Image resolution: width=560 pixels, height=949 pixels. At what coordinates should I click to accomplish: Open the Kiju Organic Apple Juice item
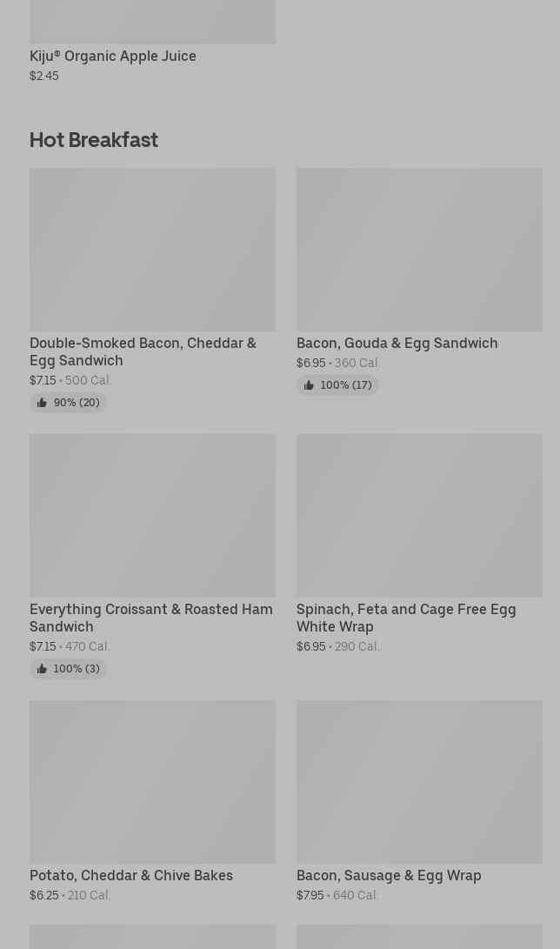coord(113,56)
